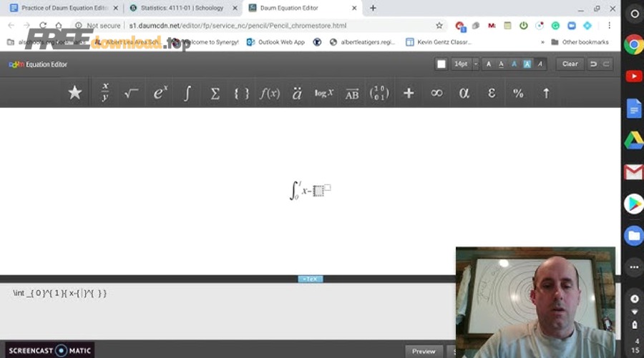This screenshot has width=644, height=358.
Task: Click the TeX source text field
Action: point(228,309)
